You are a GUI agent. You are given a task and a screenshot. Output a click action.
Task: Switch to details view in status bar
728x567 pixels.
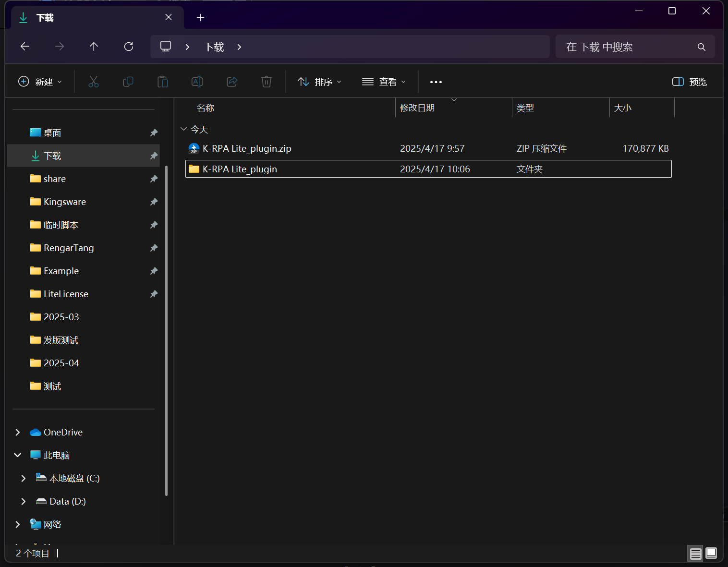(x=696, y=554)
